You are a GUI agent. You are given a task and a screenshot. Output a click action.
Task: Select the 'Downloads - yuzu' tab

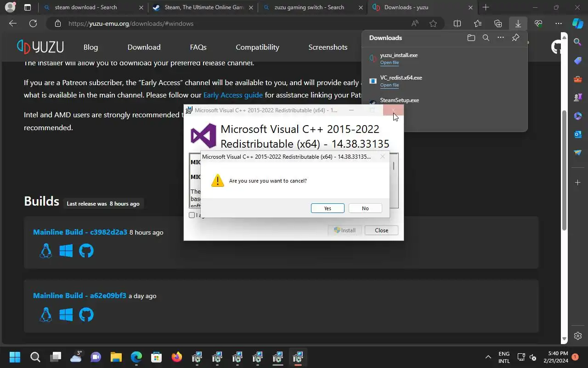click(423, 7)
